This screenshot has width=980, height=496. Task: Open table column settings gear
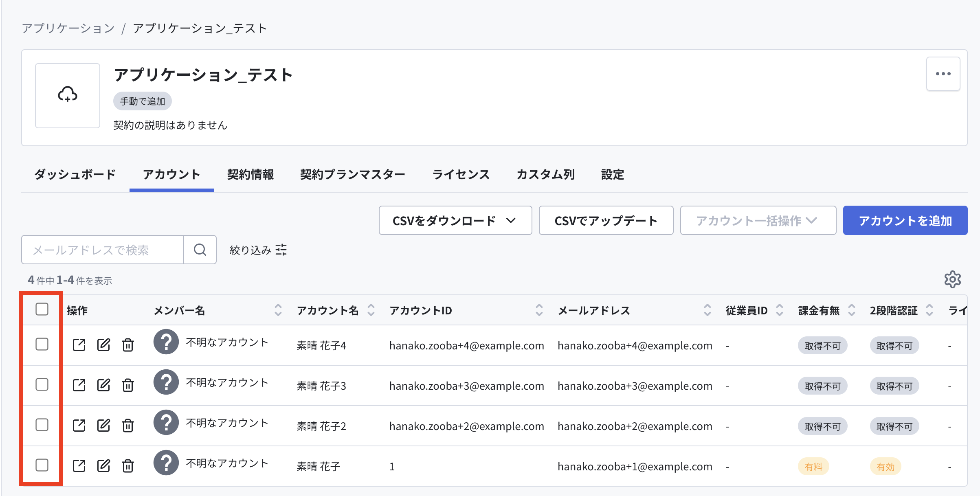click(952, 279)
